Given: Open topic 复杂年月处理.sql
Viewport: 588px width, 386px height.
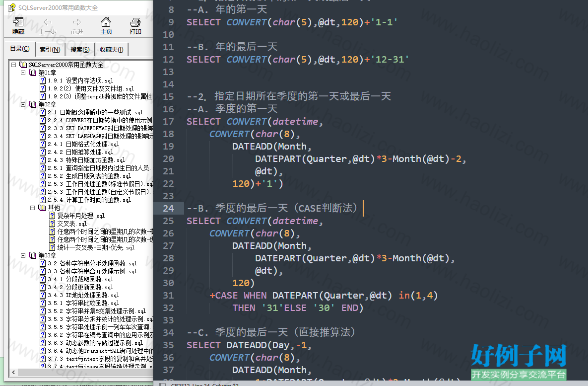Looking at the screenshot, I should coord(81,216).
